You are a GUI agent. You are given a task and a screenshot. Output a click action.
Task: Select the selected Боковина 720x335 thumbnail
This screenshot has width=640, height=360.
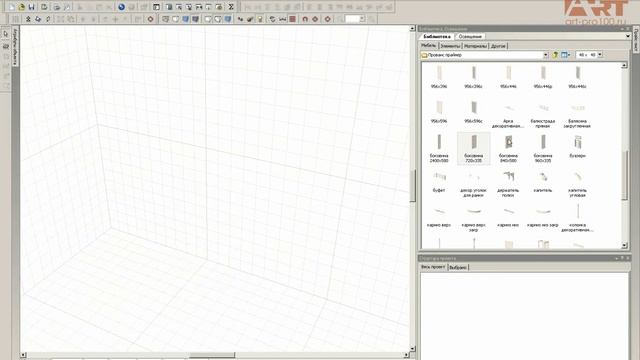473,149
